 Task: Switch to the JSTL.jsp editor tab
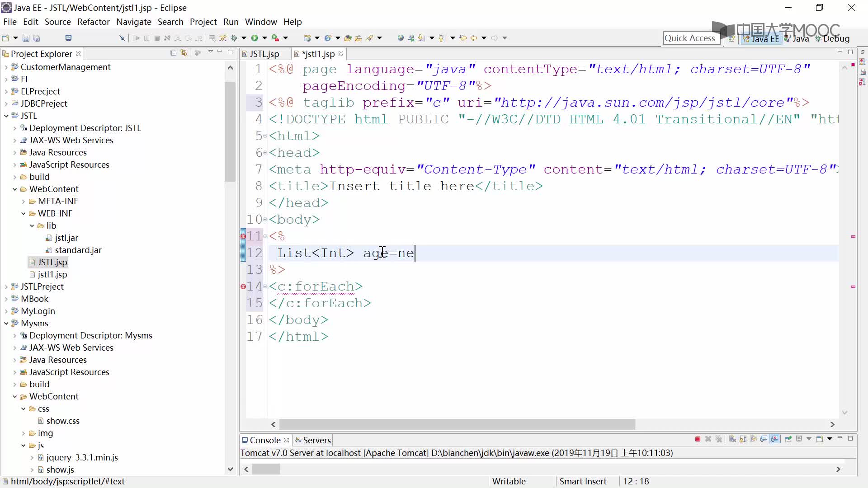tap(264, 54)
